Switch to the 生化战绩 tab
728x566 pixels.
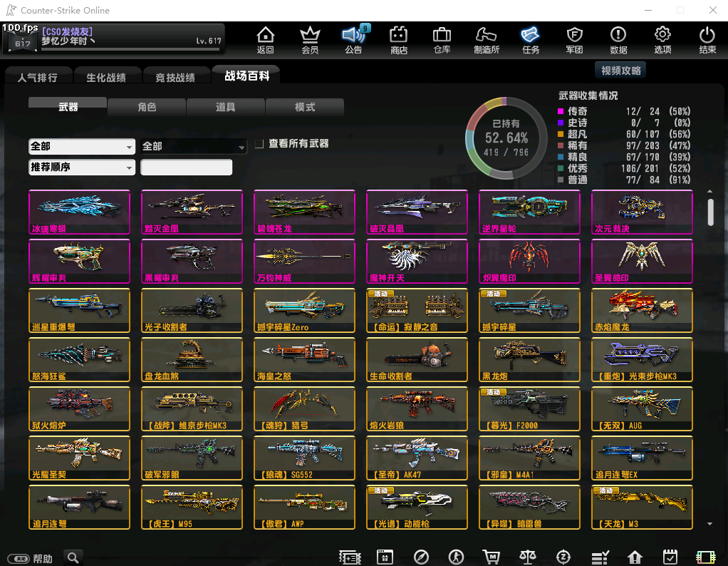tap(106, 77)
